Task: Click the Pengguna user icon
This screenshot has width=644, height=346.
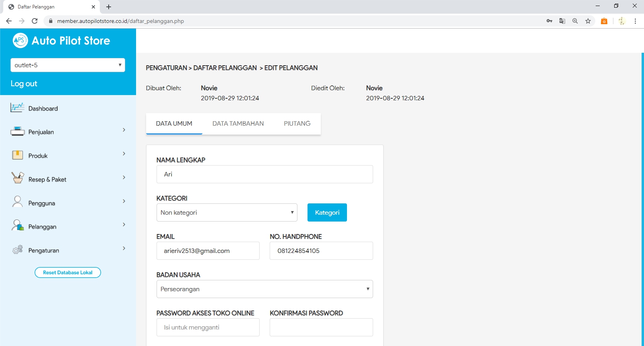Action: pos(17,202)
